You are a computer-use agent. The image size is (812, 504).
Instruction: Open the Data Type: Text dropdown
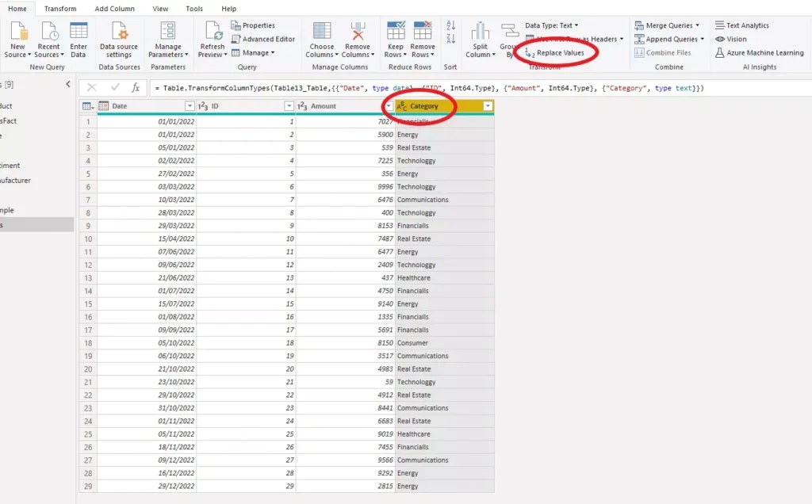553,25
